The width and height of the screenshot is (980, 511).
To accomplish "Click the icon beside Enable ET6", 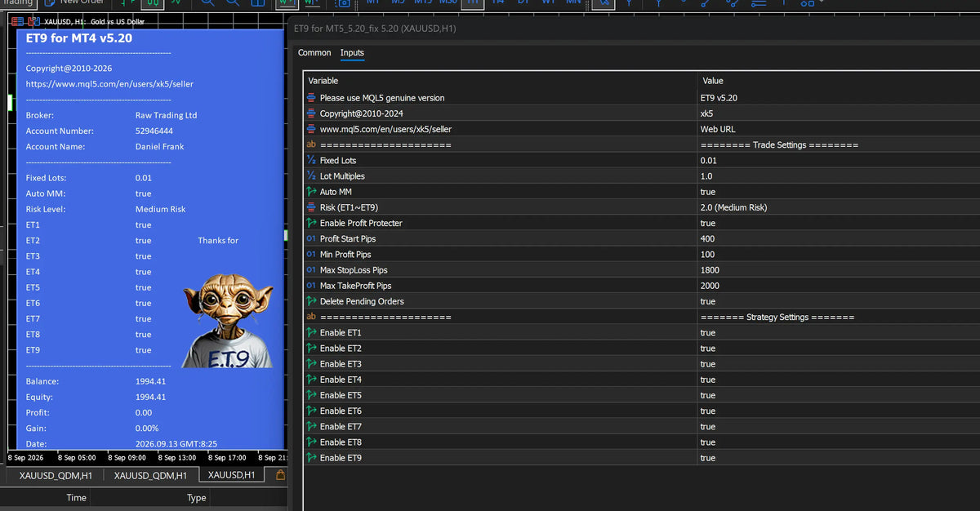I will click(311, 411).
